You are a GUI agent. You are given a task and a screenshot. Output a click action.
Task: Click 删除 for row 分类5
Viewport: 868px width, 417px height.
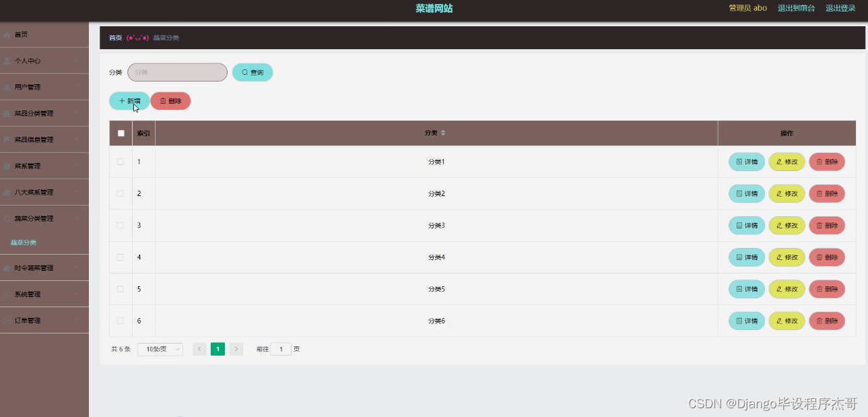(x=827, y=289)
